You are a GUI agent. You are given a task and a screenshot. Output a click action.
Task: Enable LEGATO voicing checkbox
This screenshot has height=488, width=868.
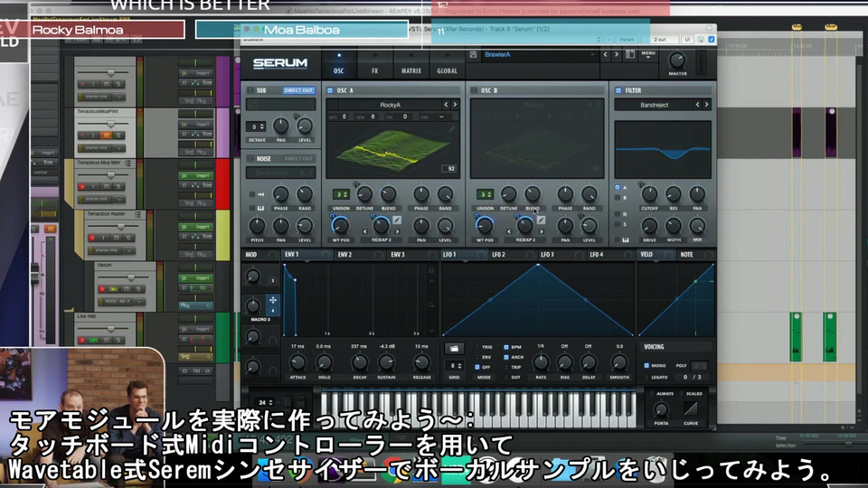pyautogui.click(x=646, y=377)
